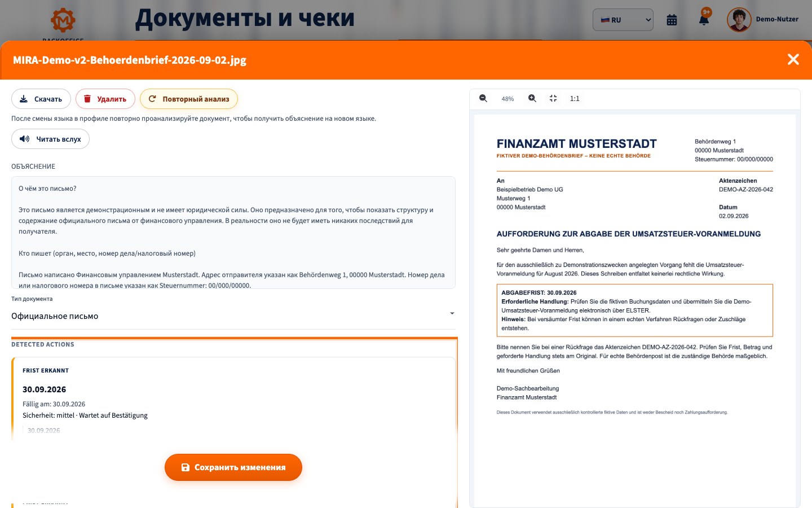Close the document dialog with the X
This screenshot has width=812, height=508.
click(793, 59)
